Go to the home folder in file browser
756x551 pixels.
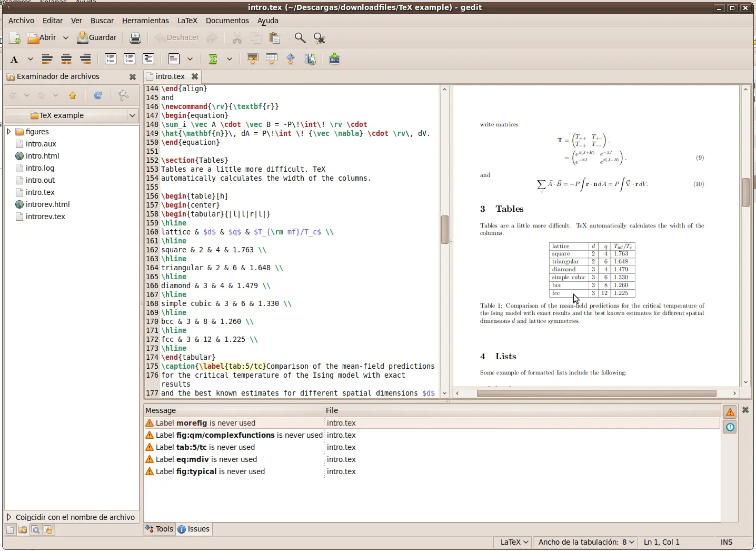coord(73,95)
